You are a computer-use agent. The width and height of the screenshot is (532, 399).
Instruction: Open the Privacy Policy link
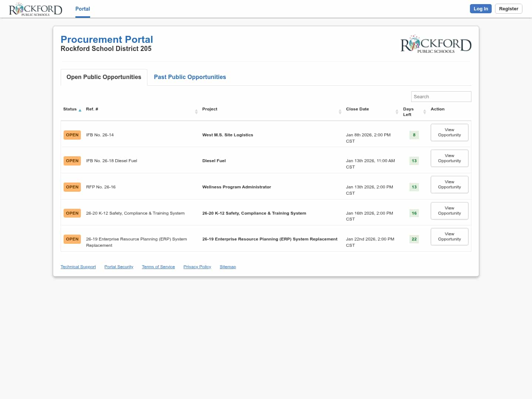pyautogui.click(x=197, y=267)
